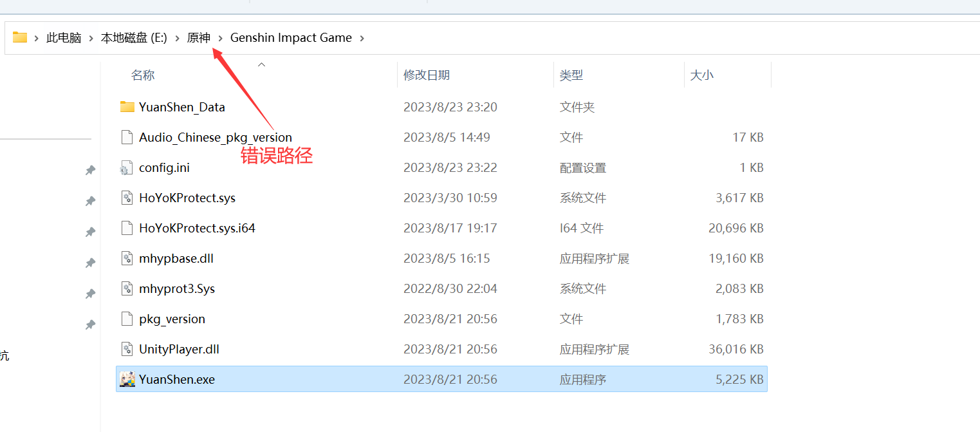Select the HoYoKProtect.sys.i64 file
This screenshot has height=432, width=980.
tap(197, 228)
